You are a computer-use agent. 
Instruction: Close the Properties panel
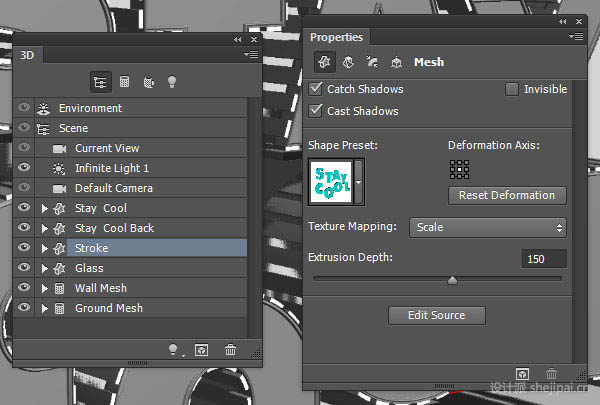point(579,21)
